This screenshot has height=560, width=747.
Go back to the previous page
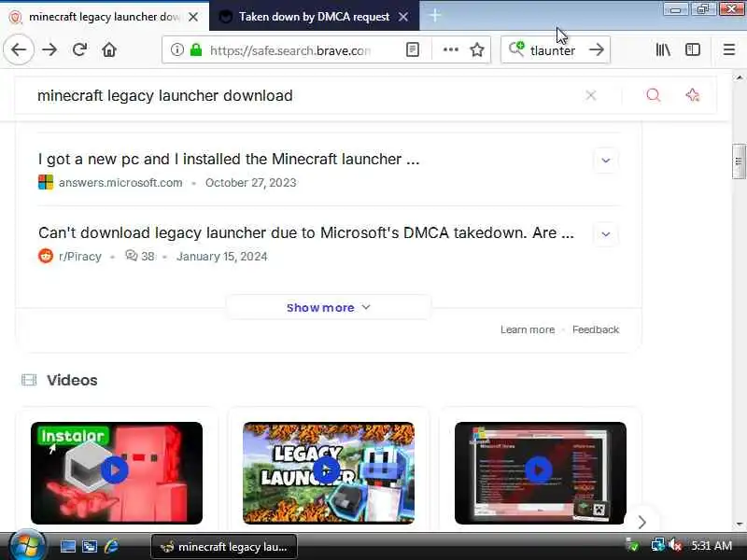coord(19,49)
